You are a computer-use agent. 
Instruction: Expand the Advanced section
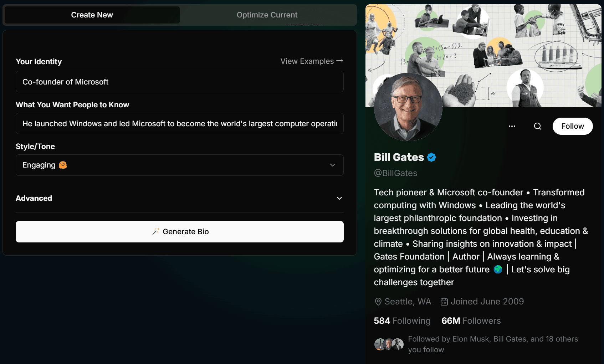[x=180, y=198]
